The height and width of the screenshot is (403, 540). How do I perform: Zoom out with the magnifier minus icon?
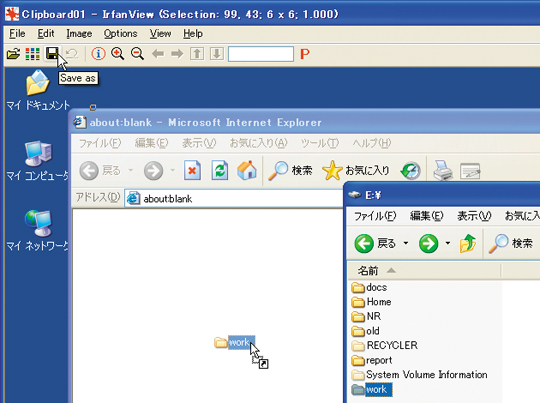tap(137, 54)
